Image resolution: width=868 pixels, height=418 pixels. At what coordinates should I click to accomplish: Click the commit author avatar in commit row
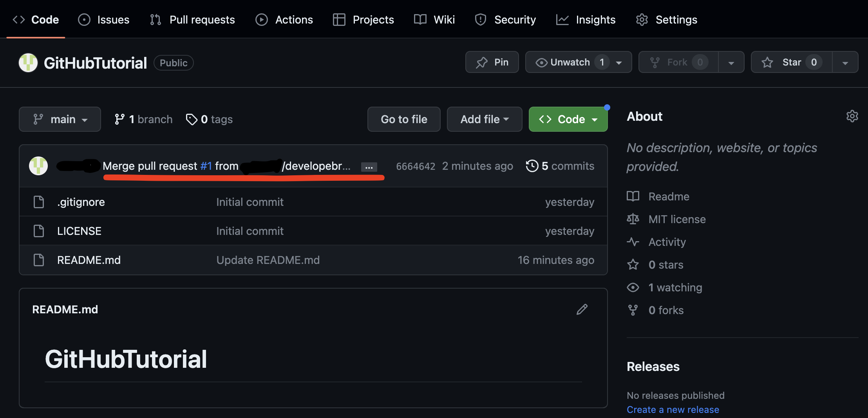coord(38,166)
